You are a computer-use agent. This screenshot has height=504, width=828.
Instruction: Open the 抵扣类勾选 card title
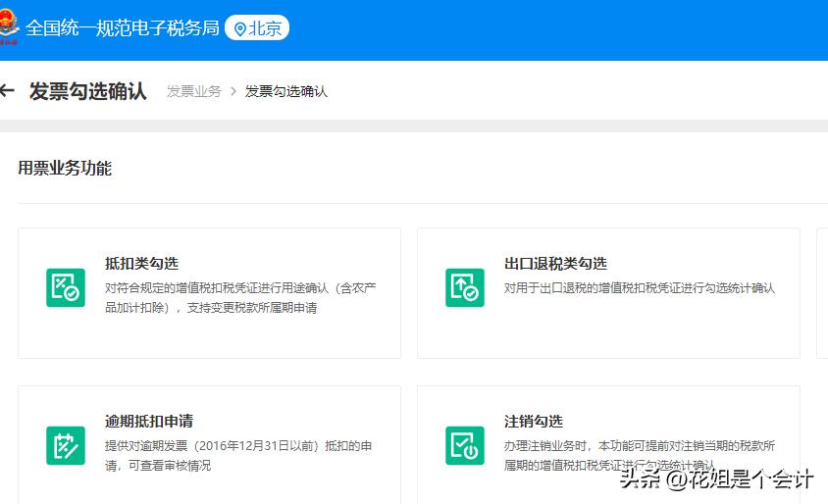tap(141, 264)
